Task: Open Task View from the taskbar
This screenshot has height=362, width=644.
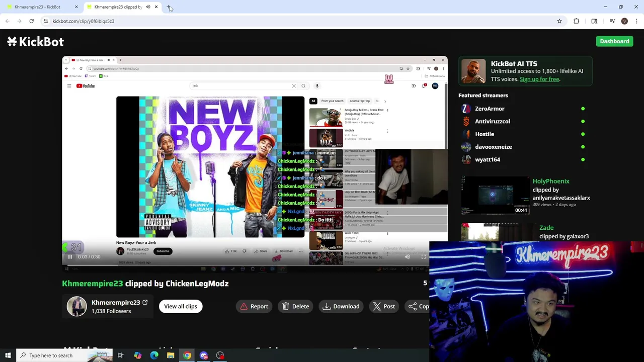Action: click(x=121, y=355)
